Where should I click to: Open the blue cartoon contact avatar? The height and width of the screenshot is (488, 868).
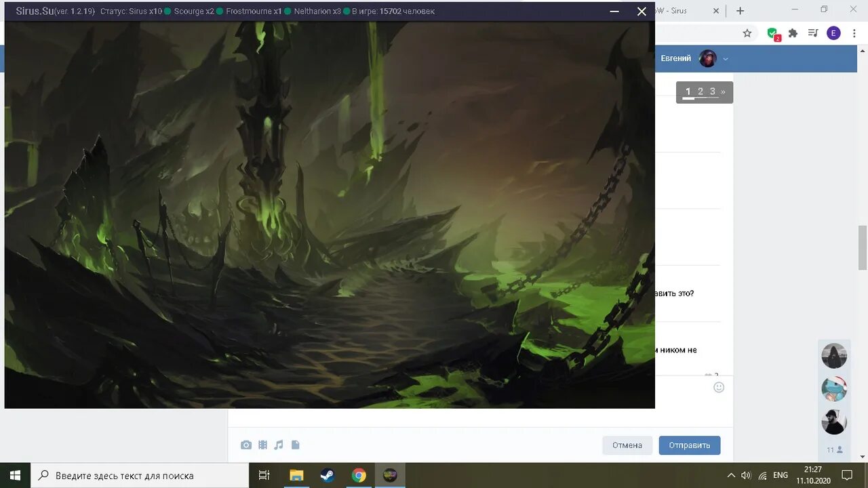[x=834, y=389]
